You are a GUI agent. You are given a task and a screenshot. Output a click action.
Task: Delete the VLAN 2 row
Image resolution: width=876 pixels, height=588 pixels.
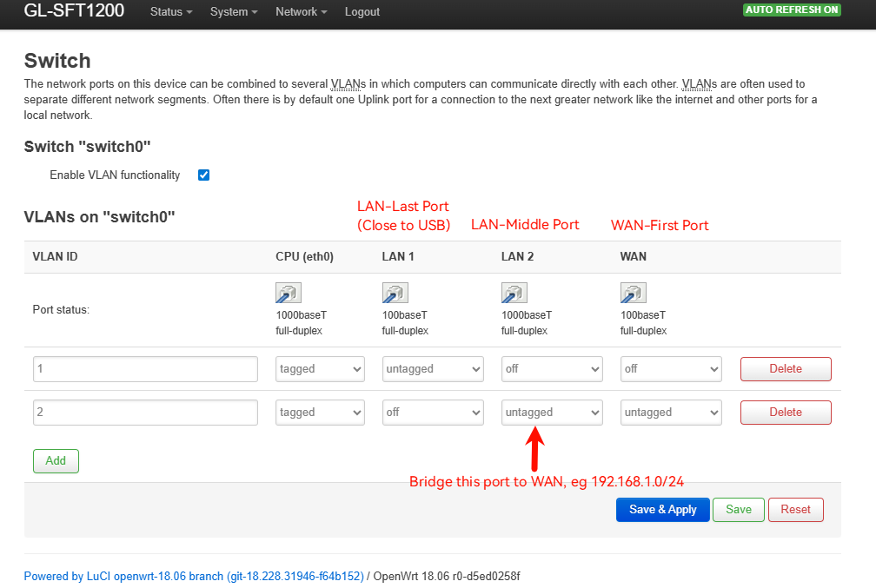(x=786, y=413)
